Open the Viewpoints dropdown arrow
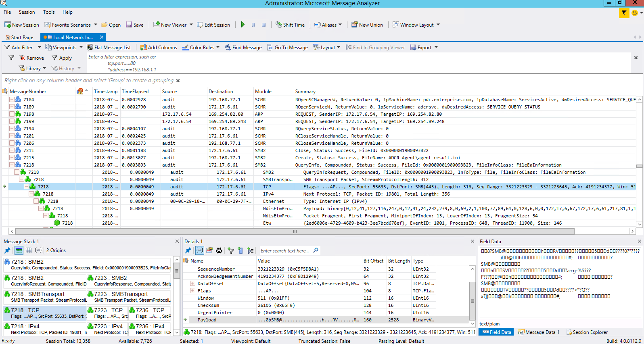 [81, 47]
